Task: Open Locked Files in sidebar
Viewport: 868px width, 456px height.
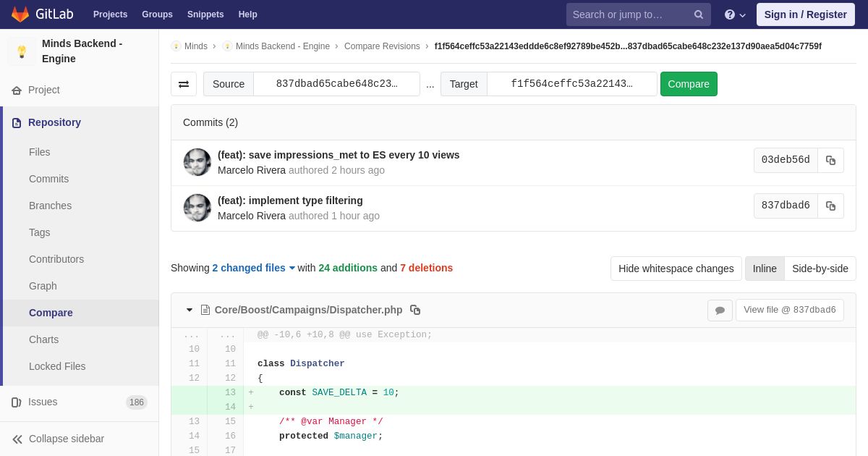Action: coord(57,366)
